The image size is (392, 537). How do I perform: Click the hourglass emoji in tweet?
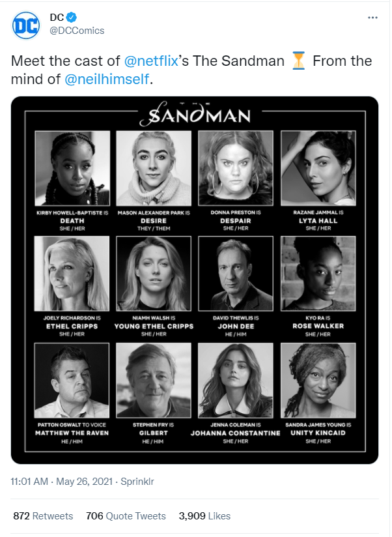[299, 61]
